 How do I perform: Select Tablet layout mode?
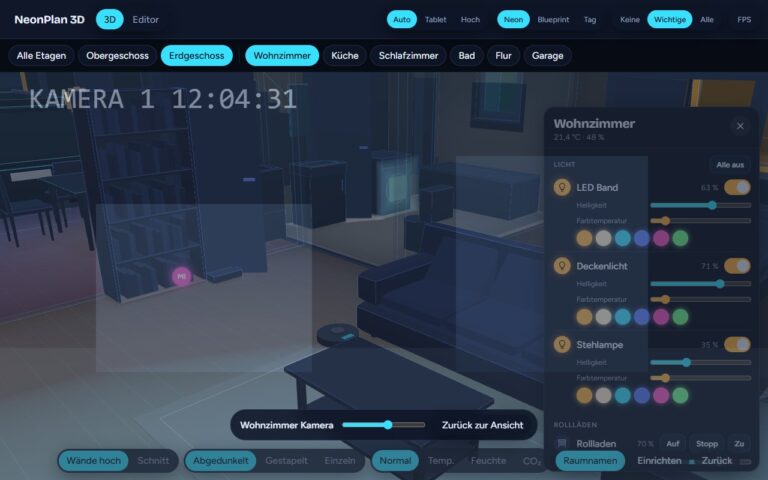click(435, 20)
